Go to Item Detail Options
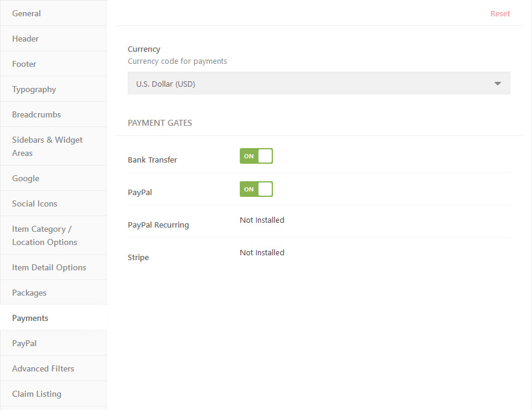The image size is (532, 410). [53, 267]
